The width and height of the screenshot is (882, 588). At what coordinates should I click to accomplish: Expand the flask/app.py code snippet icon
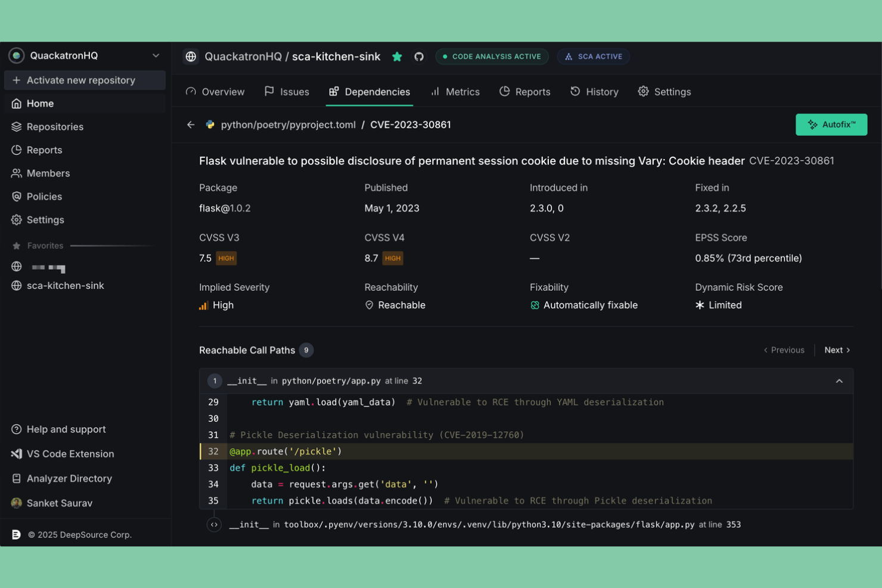coord(214,524)
